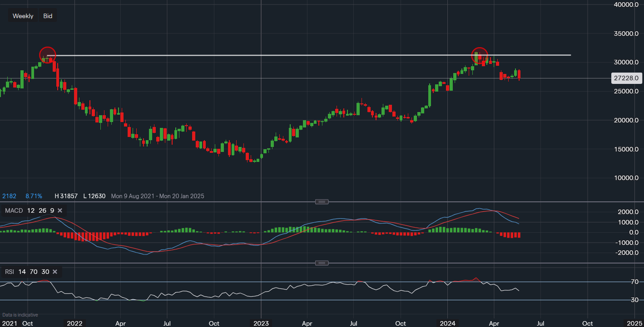Viewport: 644px width, 327px height.
Task: Select the MACD pane resize handle
Action: [322, 201]
